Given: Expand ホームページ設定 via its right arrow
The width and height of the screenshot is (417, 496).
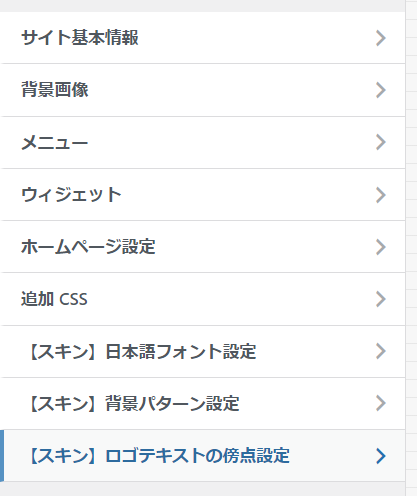Looking at the screenshot, I should coord(381,247).
